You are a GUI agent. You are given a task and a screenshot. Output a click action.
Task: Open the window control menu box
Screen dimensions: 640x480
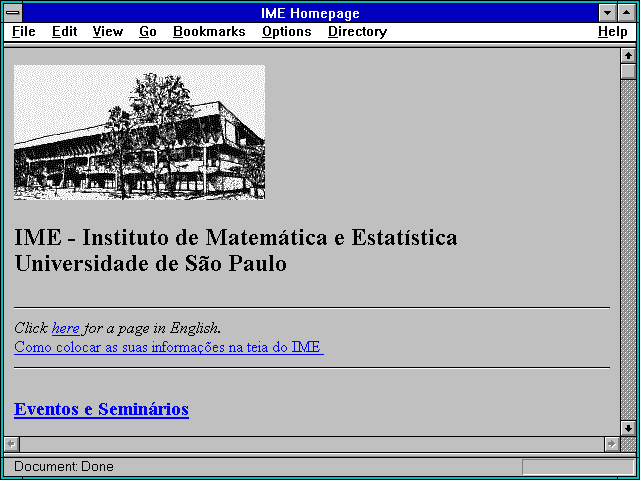click(13, 13)
